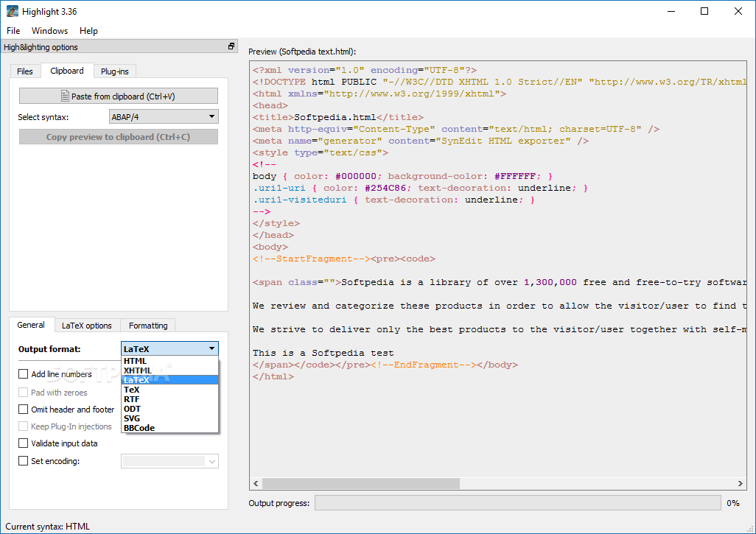Open the Help menu
756x534 pixels.
pos(88,31)
